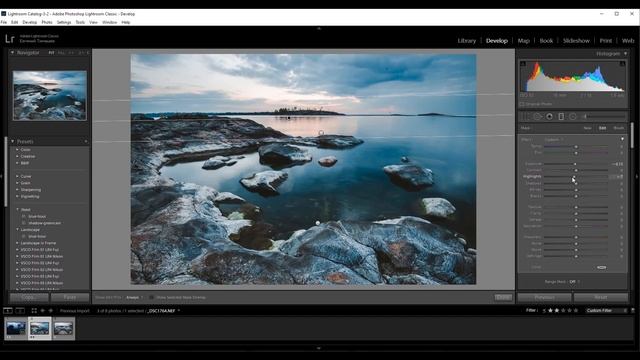
Task: Click the Done button
Action: point(503,298)
